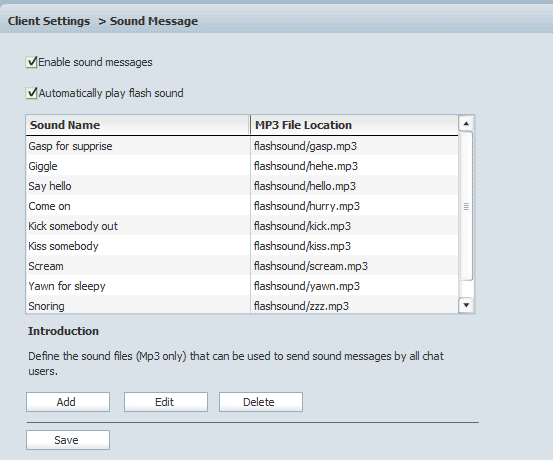Click the Delete button
Screen dimensions: 553x460
261,402
